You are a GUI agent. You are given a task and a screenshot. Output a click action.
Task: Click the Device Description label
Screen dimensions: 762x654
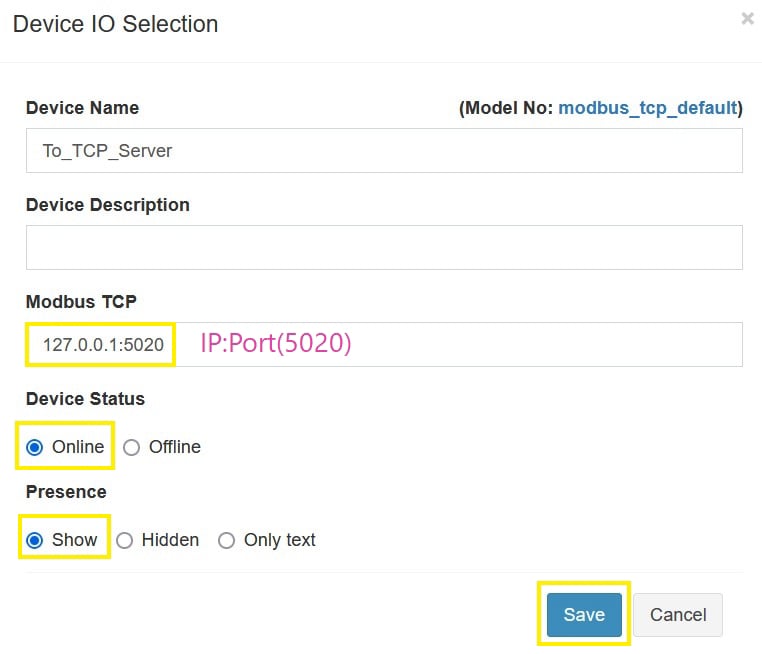pyautogui.click(x=107, y=205)
